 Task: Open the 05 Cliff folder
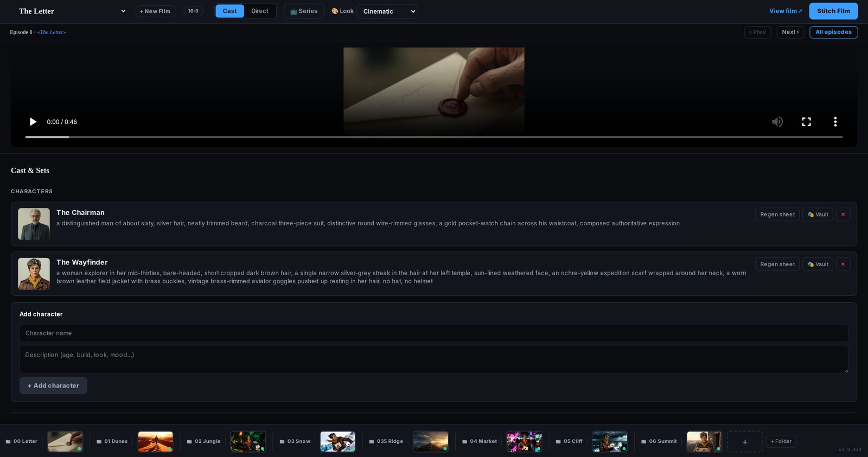pyautogui.click(x=569, y=441)
